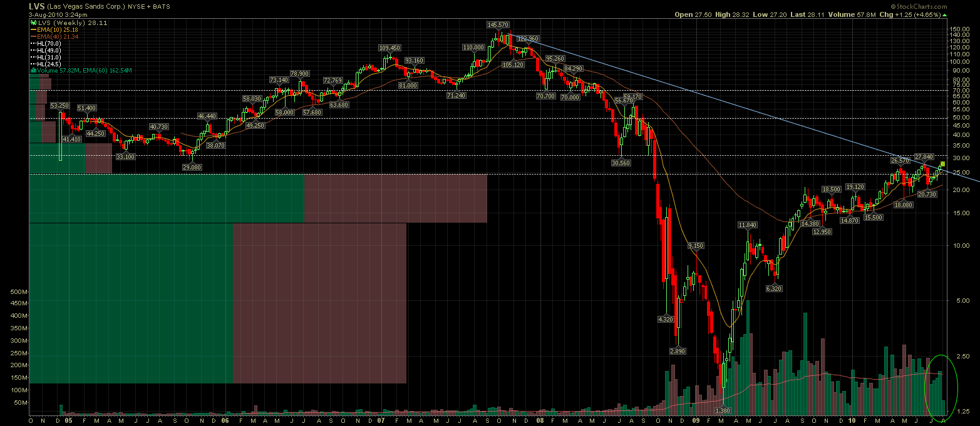Click the 145.570 peak price label
Viewport: 980px width, 426px height.
(x=498, y=25)
